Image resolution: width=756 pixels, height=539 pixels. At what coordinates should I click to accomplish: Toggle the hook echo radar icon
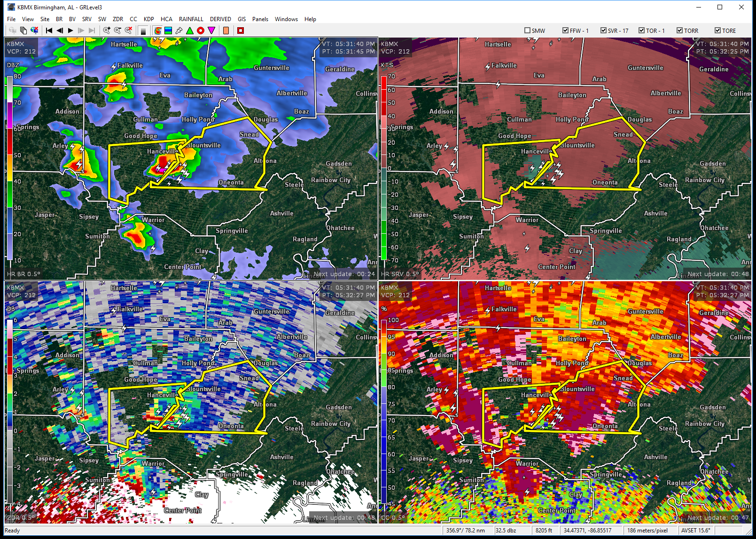click(158, 31)
